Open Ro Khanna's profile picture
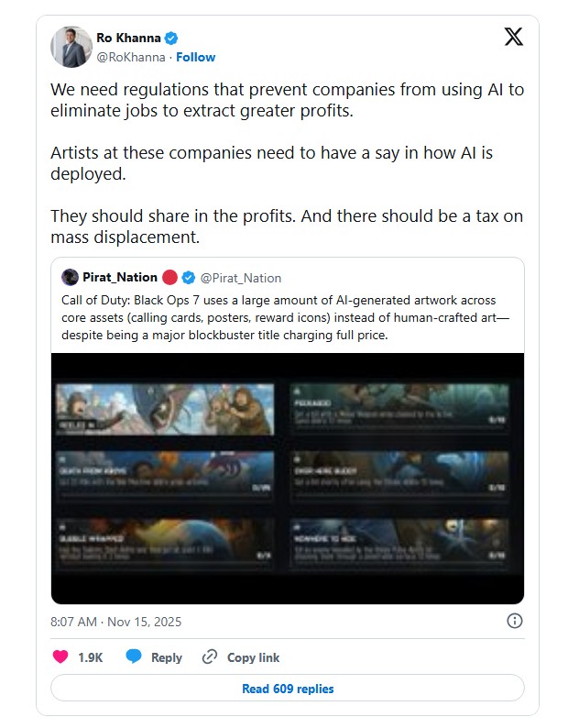The width and height of the screenshot is (568, 728). 71,46
